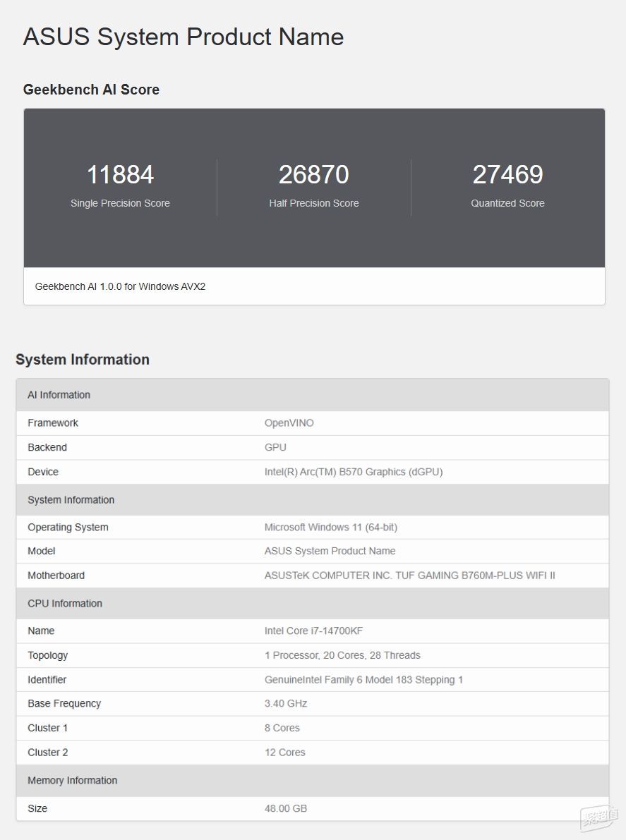Screen dimensions: 626x840
Task: Click the CPU 'Name' row label
Action: 41,631
